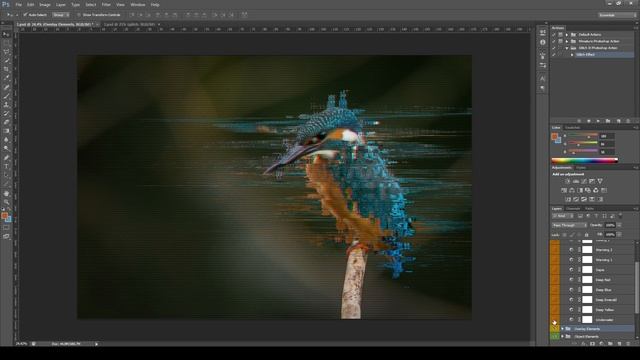Viewport: 640px width, 360px height.
Task: Expand the Object Elements layer group
Action: 562,337
